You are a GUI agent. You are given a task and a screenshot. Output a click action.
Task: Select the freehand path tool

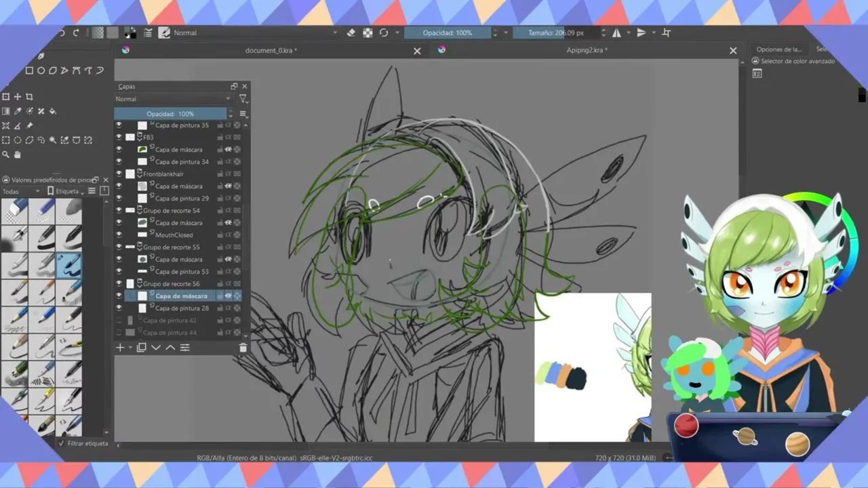(89, 70)
